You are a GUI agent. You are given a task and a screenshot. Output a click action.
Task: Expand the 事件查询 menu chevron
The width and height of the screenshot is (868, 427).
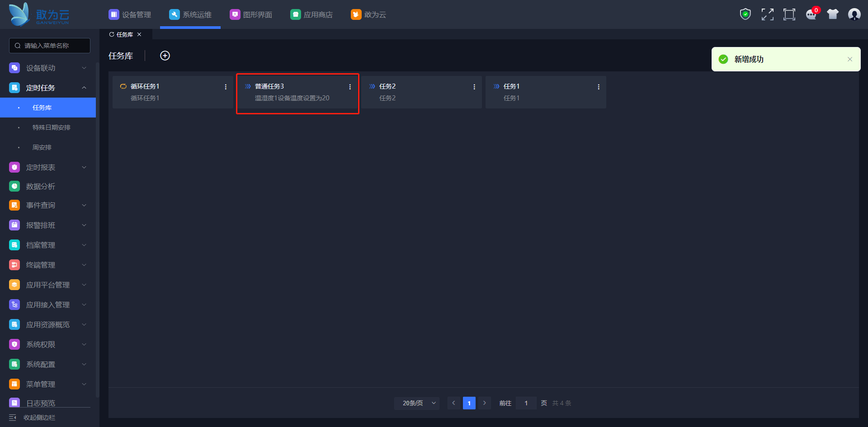[84, 205]
